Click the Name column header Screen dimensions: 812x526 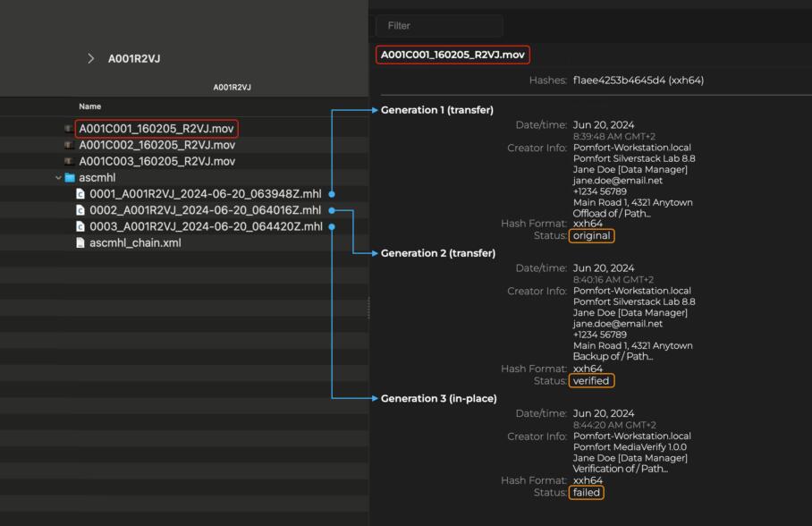(x=90, y=106)
